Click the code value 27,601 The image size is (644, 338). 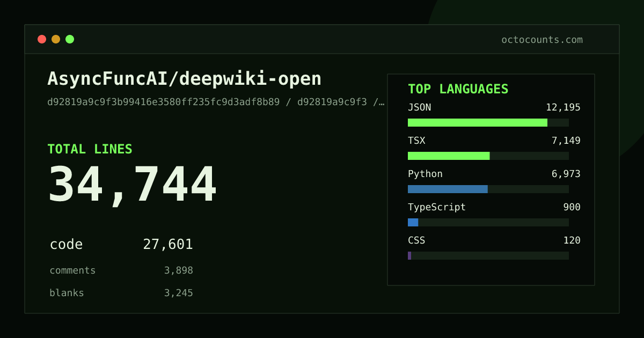[168, 245]
